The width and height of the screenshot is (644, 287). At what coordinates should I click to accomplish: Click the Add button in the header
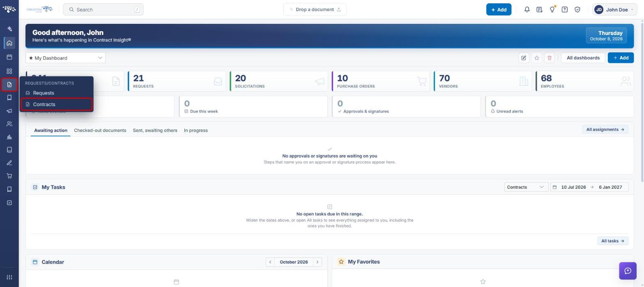tap(499, 9)
